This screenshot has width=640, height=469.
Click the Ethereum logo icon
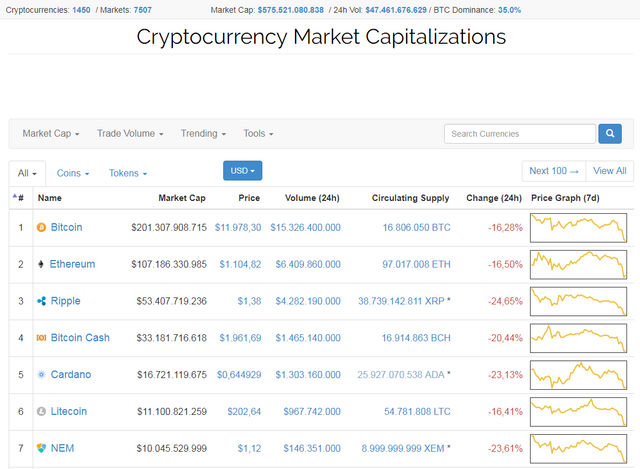pyautogui.click(x=41, y=264)
